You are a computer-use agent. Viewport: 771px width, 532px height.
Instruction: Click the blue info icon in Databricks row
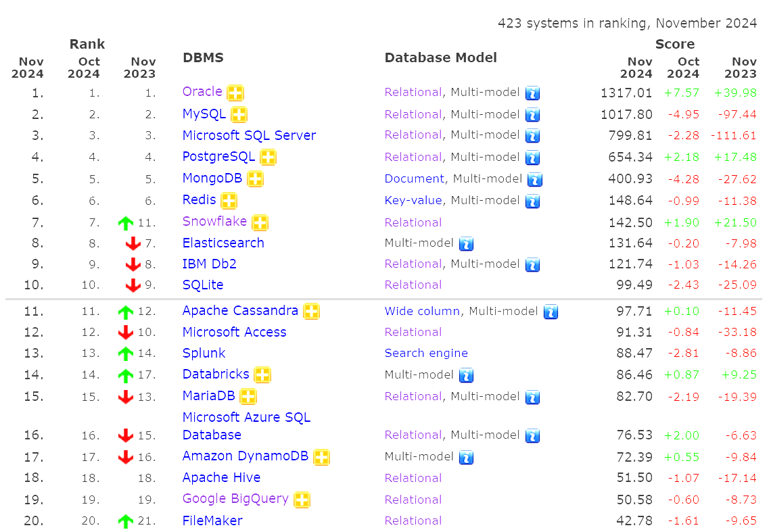point(466,376)
